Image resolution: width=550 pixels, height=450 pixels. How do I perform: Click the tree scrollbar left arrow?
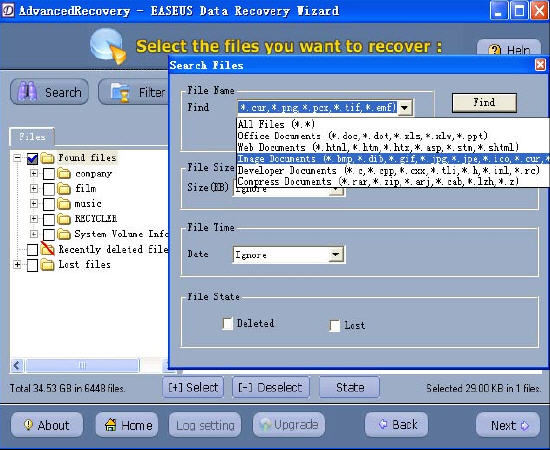point(17,366)
